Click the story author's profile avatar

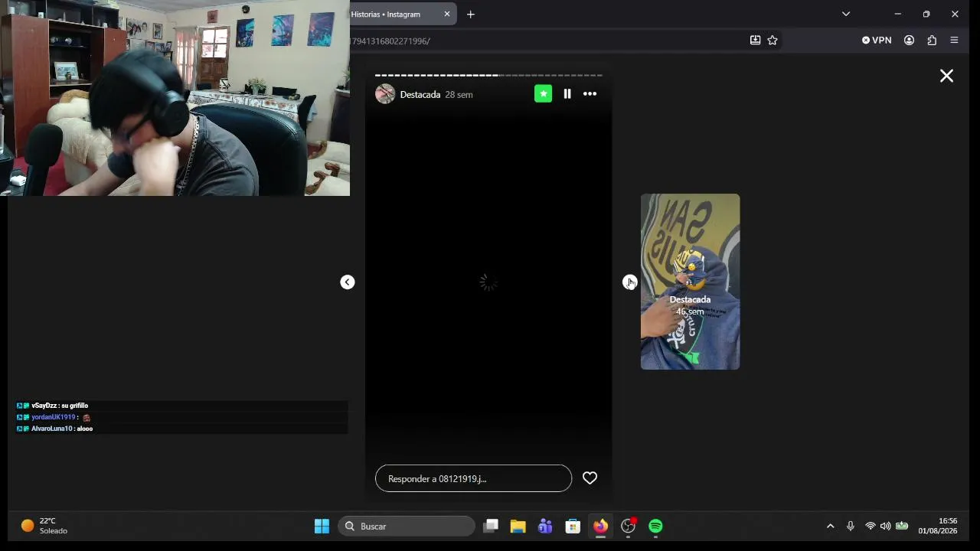385,94
